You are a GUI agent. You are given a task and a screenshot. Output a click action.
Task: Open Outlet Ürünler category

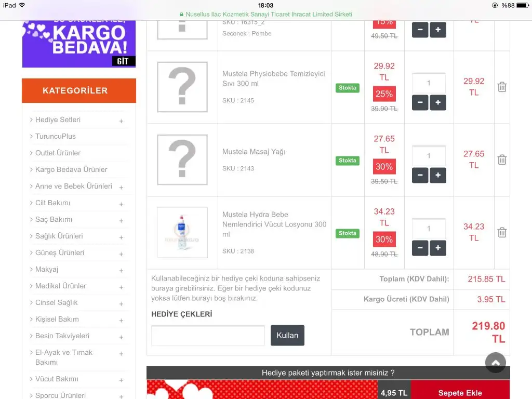coord(58,153)
